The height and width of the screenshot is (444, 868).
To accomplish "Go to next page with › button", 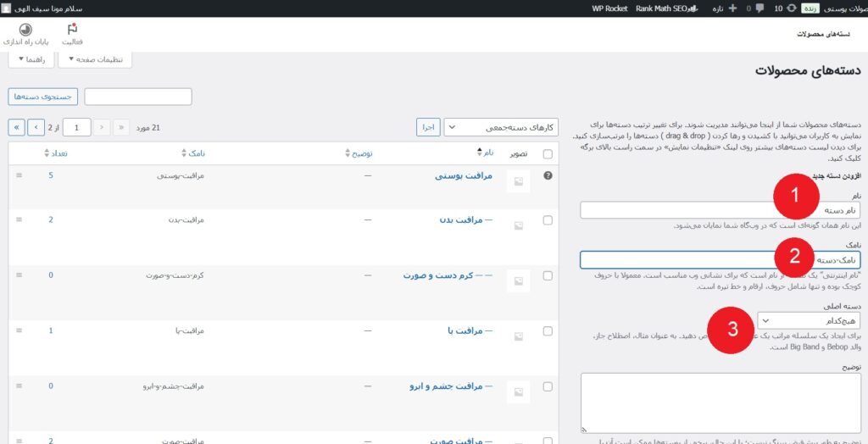I will coord(36,127).
